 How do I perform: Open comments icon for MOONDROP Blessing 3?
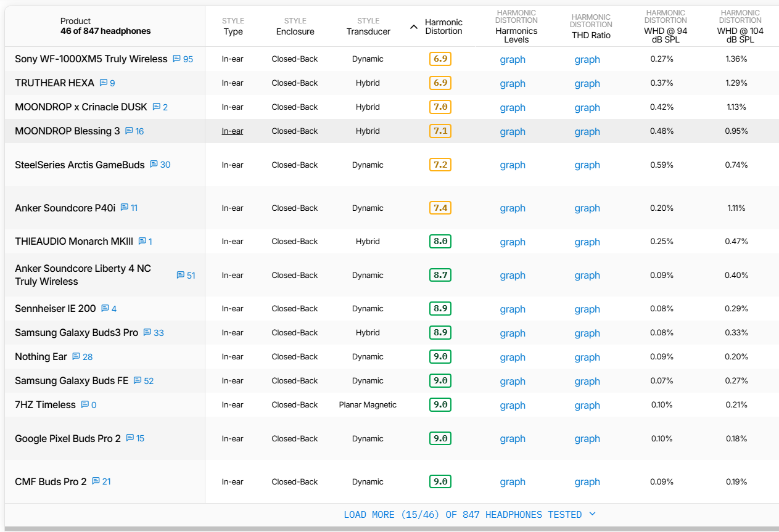129,131
